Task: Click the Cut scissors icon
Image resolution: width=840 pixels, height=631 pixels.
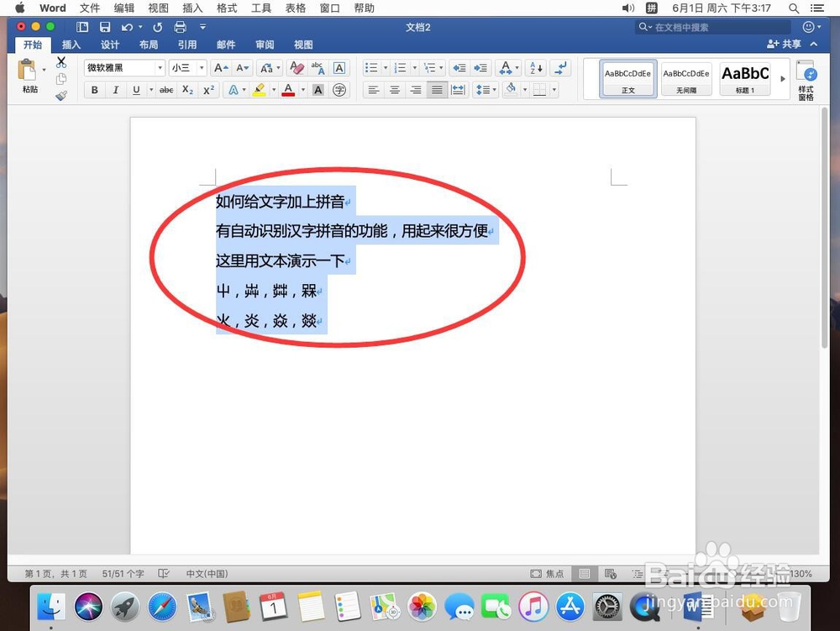Action: point(61,62)
